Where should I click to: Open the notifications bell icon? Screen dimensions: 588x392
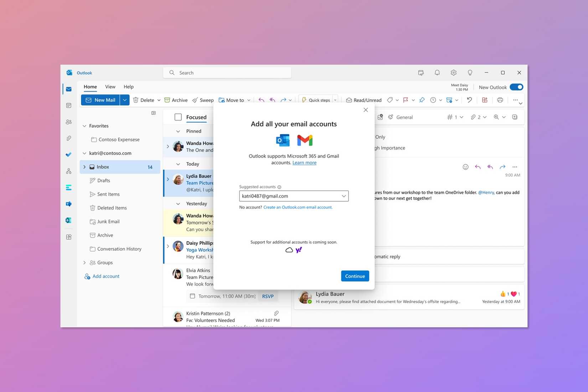click(x=437, y=72)
